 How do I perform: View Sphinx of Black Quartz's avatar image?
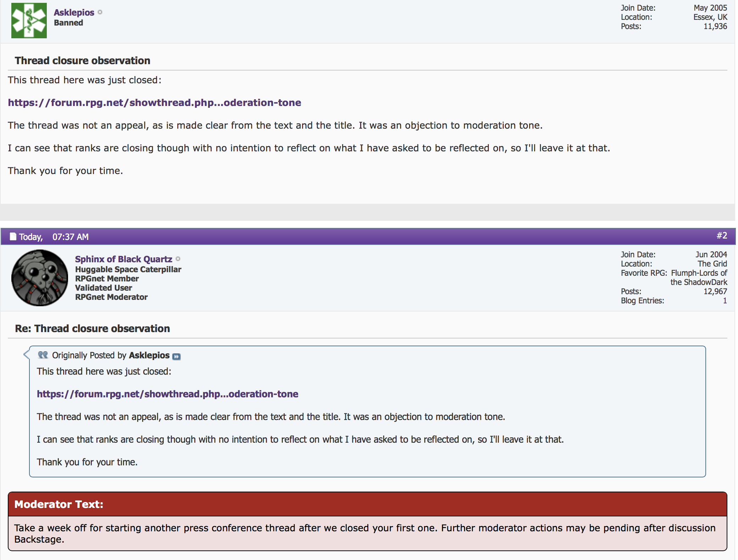[40, 278]
